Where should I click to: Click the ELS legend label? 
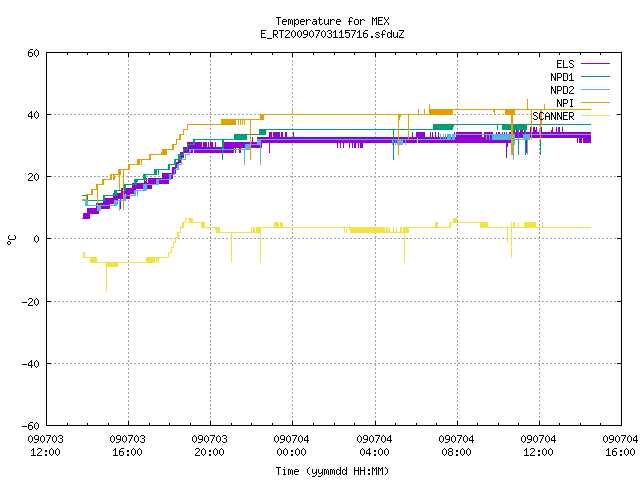click(565, 64)
